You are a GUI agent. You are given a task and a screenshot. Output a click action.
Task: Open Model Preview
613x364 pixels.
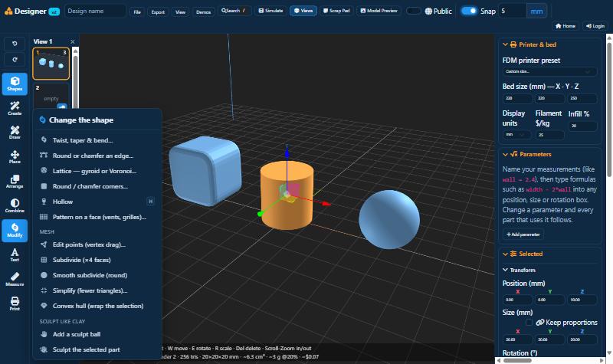[379, 11]
